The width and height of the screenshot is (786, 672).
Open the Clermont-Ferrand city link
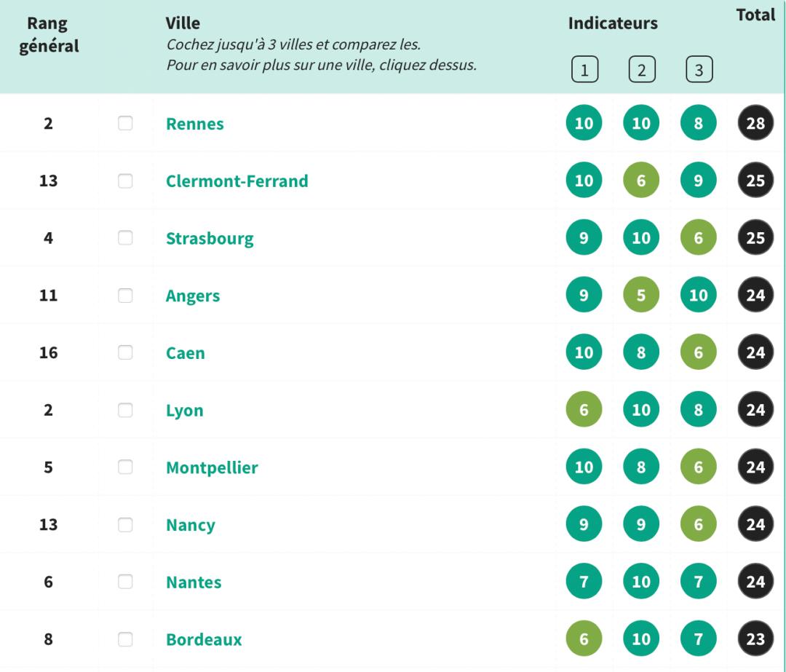point(237,181)
